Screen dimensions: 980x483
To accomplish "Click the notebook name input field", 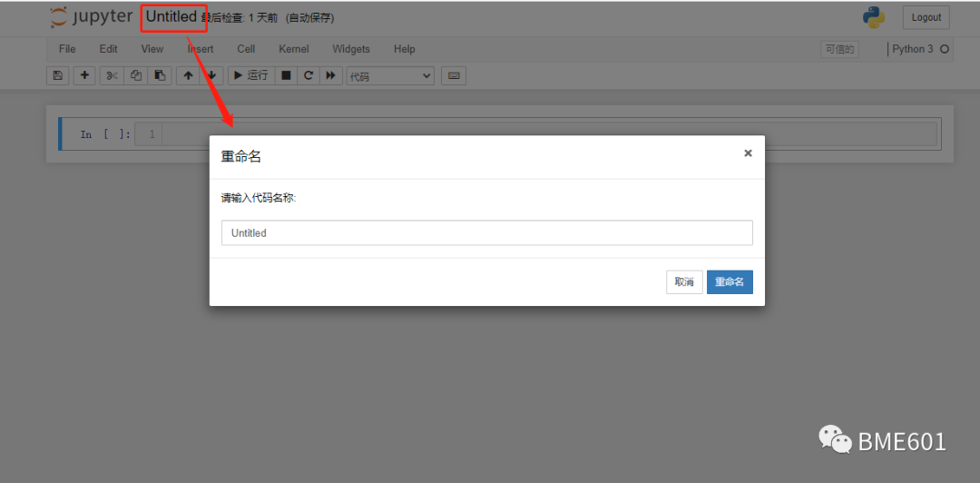I will tap(487, 232).
